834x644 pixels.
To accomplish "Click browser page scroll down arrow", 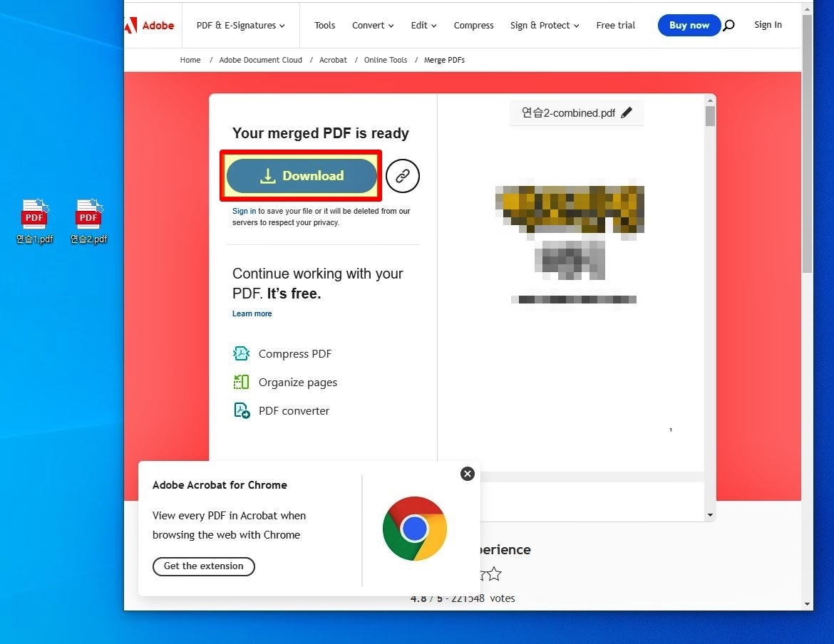I will 808,604.
